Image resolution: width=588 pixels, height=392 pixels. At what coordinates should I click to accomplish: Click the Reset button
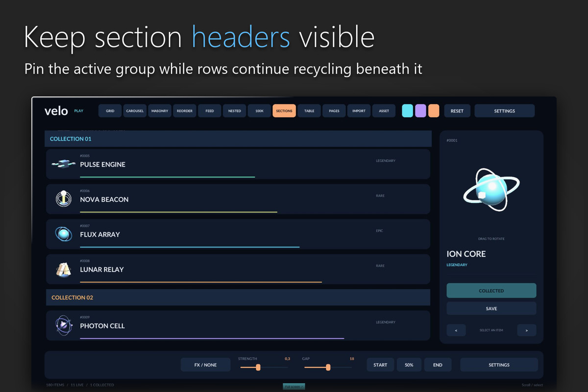[457, 111]
